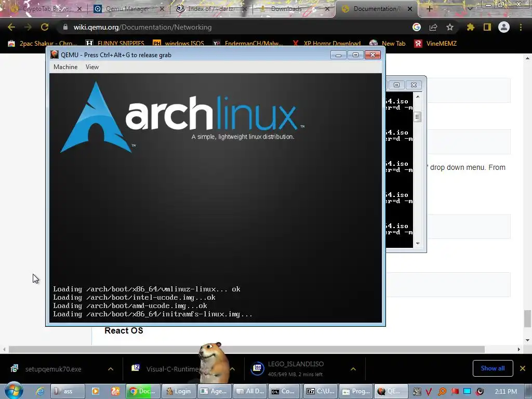Open the 'ass' taskbar window
Screen dimensions: 532x399
point(67,391)
